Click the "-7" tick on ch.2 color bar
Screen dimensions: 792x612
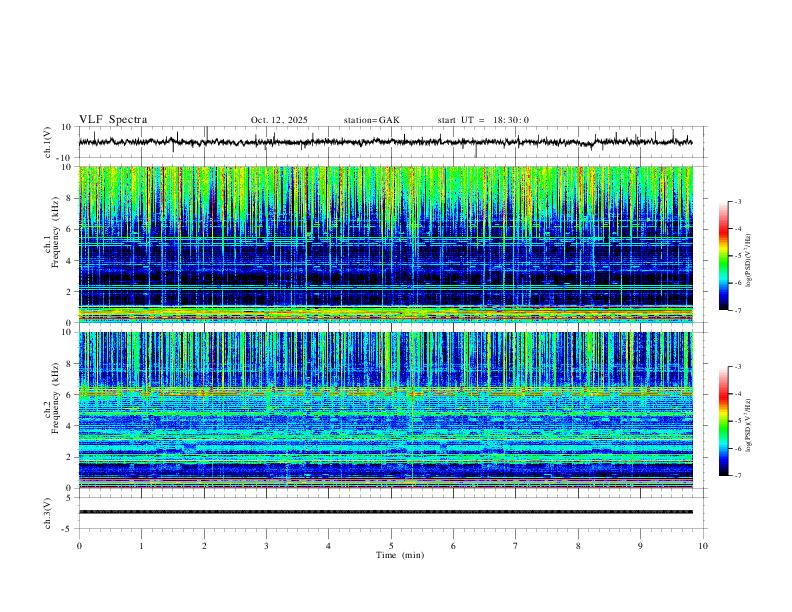click(737, 476)
